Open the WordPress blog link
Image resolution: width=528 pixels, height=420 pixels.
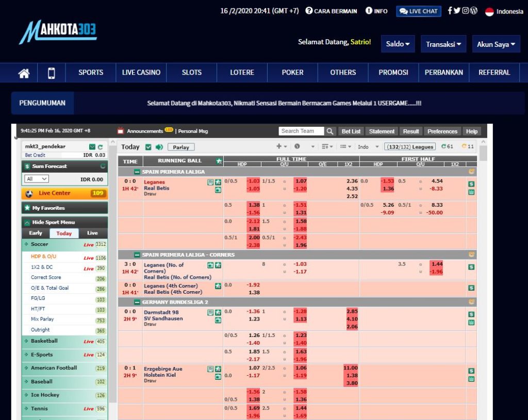coord(473,11)
